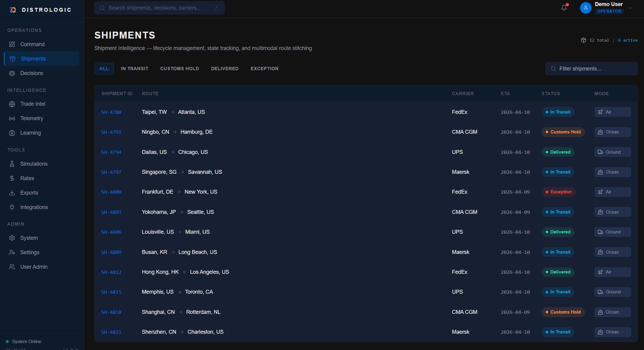Image resolution: width=644 pixels, height=350 pixels.
Task: Open shipment SH-4788 link
Action: (x=111, y=112)
